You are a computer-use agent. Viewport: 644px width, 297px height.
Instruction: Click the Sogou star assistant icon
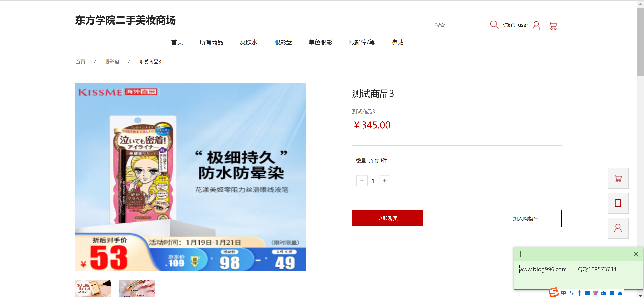tap(620, 293)
